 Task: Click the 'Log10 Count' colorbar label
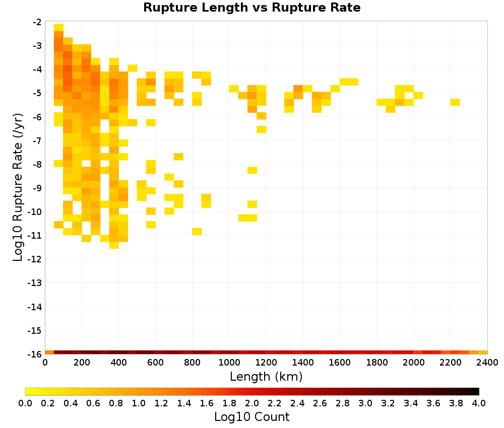[x=251, y=417]
